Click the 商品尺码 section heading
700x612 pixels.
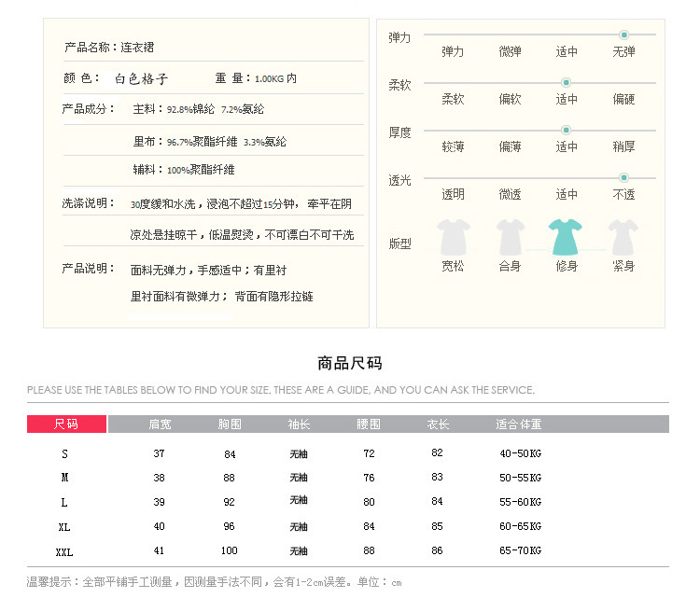click(x=350, y=363)
